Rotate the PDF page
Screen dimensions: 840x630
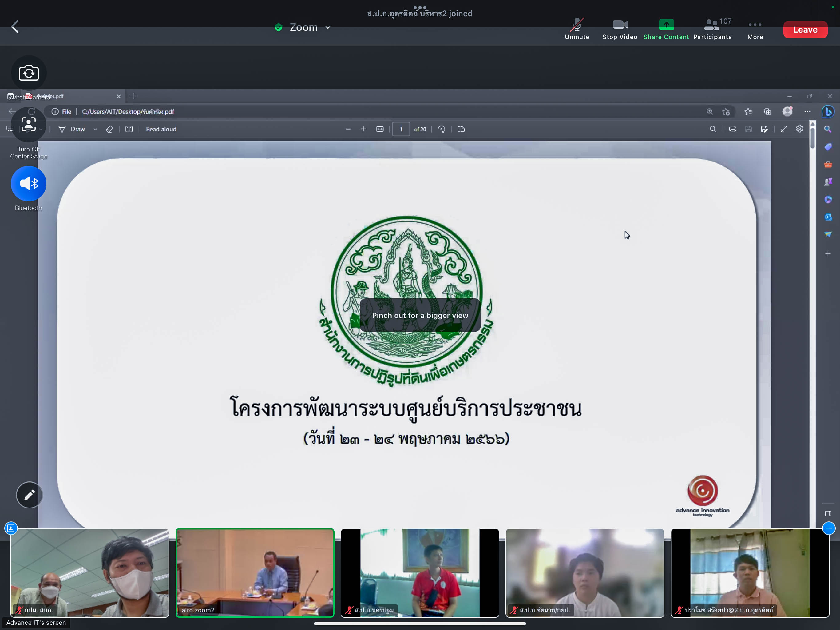pos(441,129)
